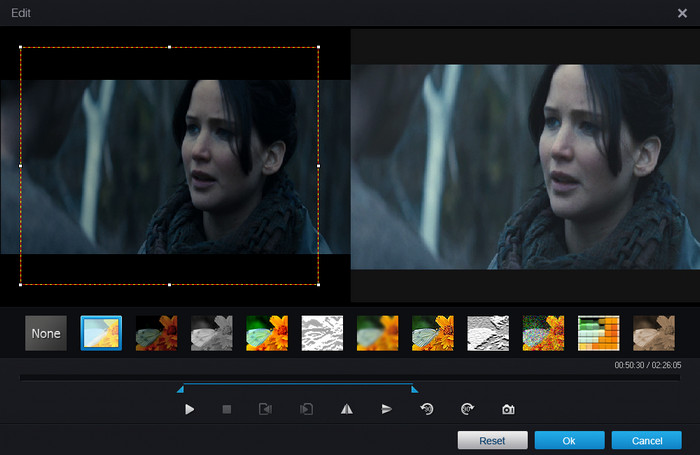Viewport: 700px width, 455px height.
Task: Click the right trim marker on timeline
Action: [414, 389]
